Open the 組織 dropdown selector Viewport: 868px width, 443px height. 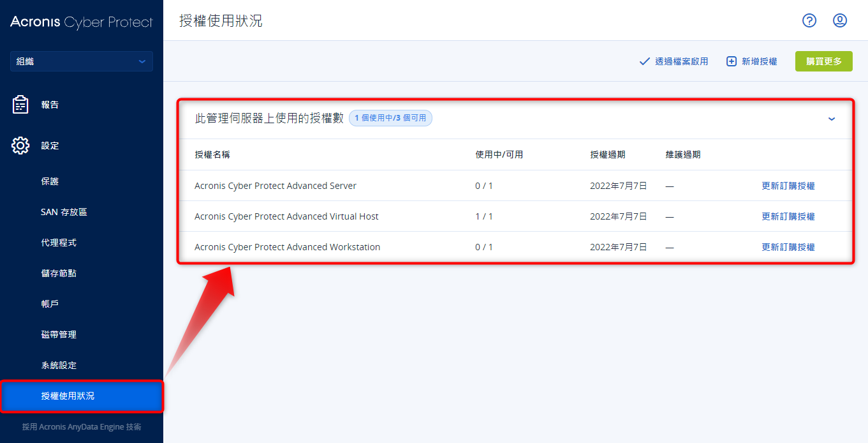click(82, 61)
